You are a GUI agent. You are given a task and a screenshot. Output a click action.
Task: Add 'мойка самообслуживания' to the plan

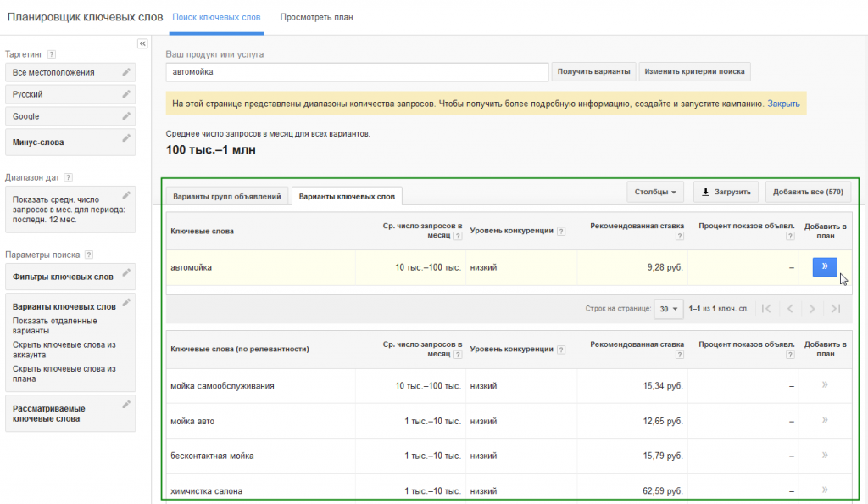825,385
